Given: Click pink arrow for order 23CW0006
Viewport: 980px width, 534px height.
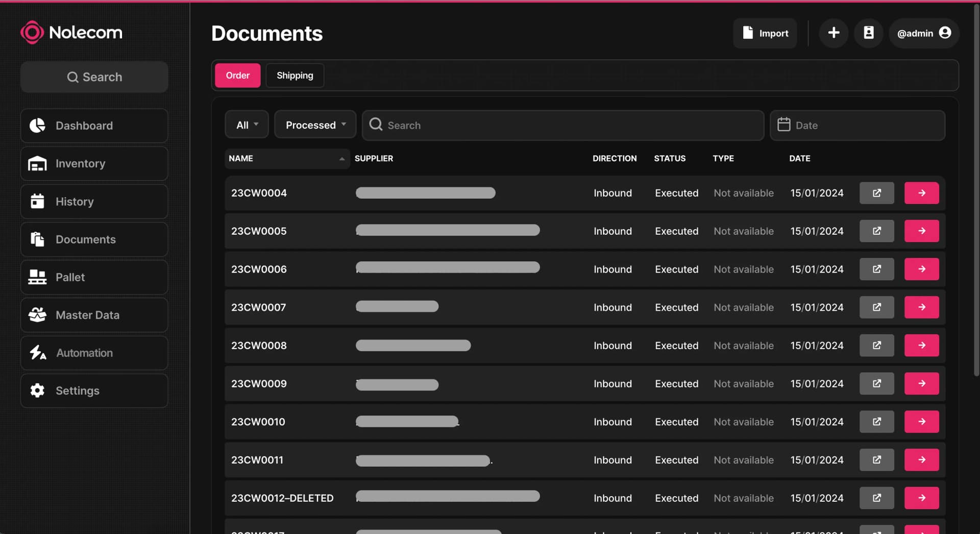Looking at the screenshot, I should coord(921,269).
